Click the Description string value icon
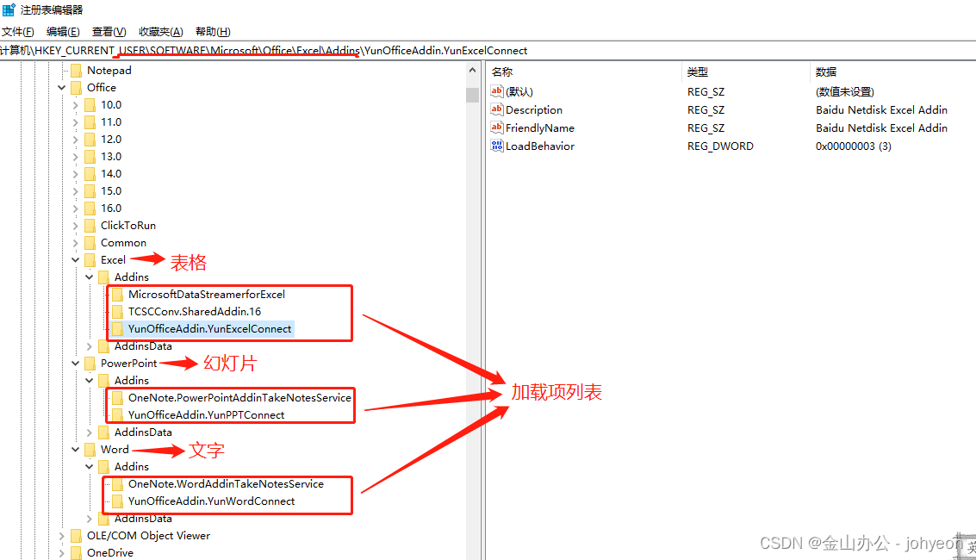Viewport: 976px width, 560px height. 497,109
